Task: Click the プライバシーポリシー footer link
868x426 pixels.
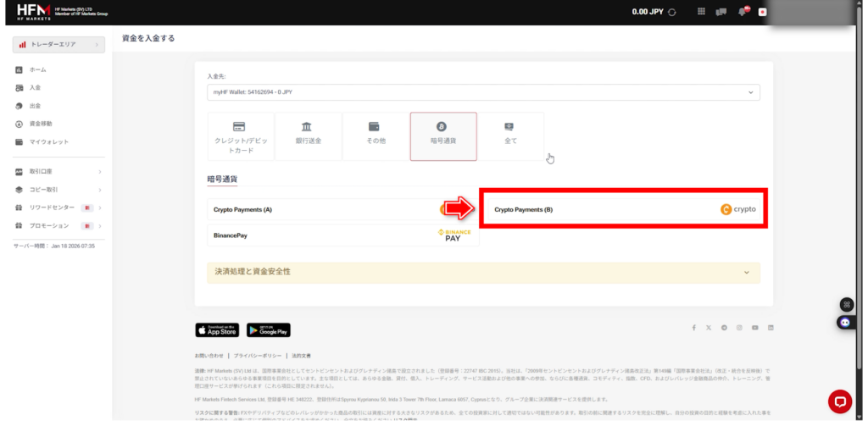Action: pyautogui.click(x=257, y=356)
